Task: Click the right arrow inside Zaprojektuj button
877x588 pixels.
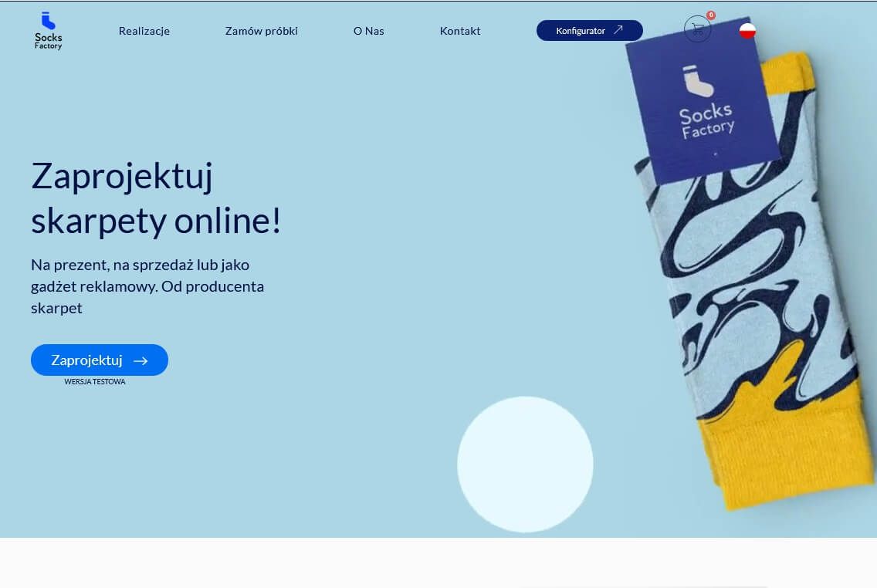Action: (141, 361)
